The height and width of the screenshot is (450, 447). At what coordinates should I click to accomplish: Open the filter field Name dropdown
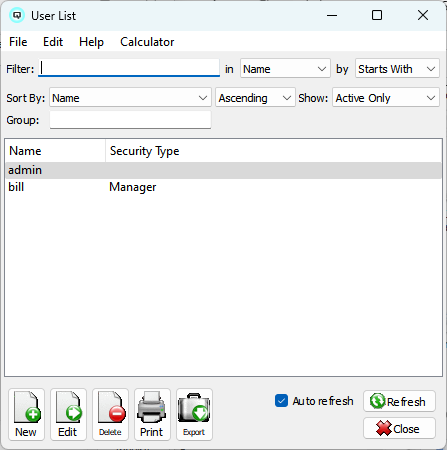(x=285, y=69)
